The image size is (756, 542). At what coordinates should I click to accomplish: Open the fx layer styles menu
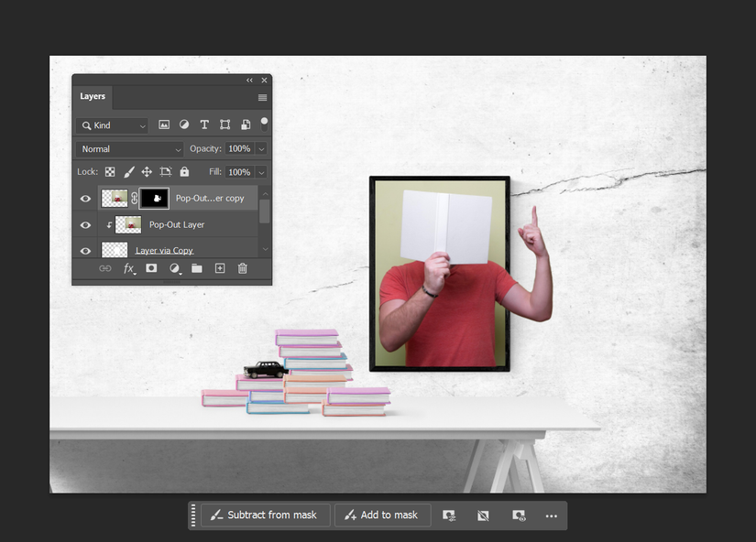(128, 268)
